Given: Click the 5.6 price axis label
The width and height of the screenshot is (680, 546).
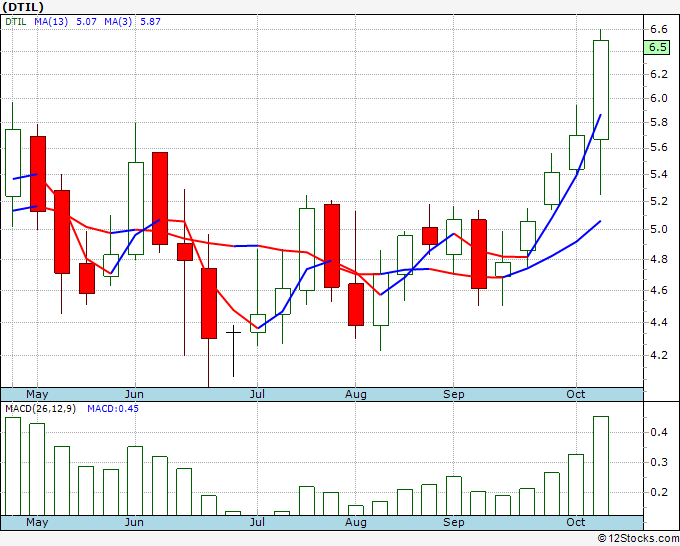Looking at the screenshot, I should coord(658,147).
